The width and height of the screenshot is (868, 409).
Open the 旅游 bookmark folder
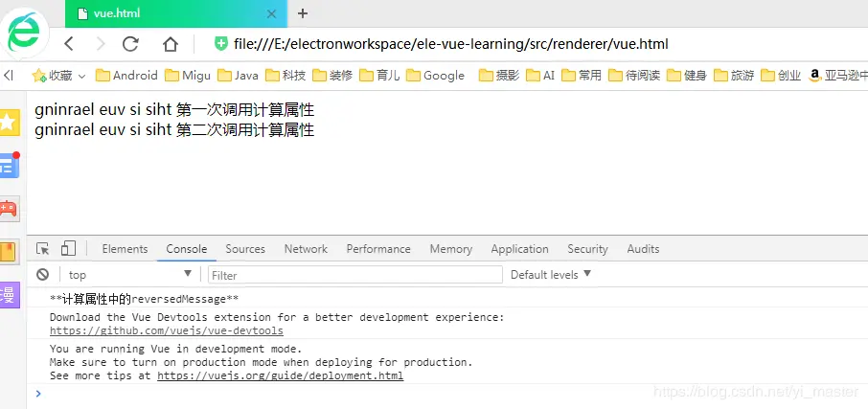pyautogui.click(x=734, y=76)
